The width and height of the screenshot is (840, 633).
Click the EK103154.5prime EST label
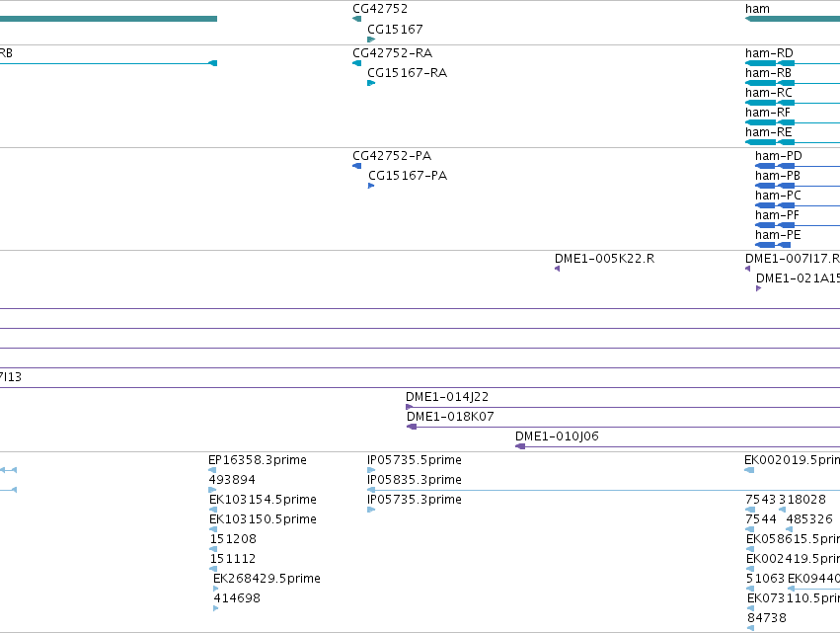pyautogui.click(x=263, y=499)
